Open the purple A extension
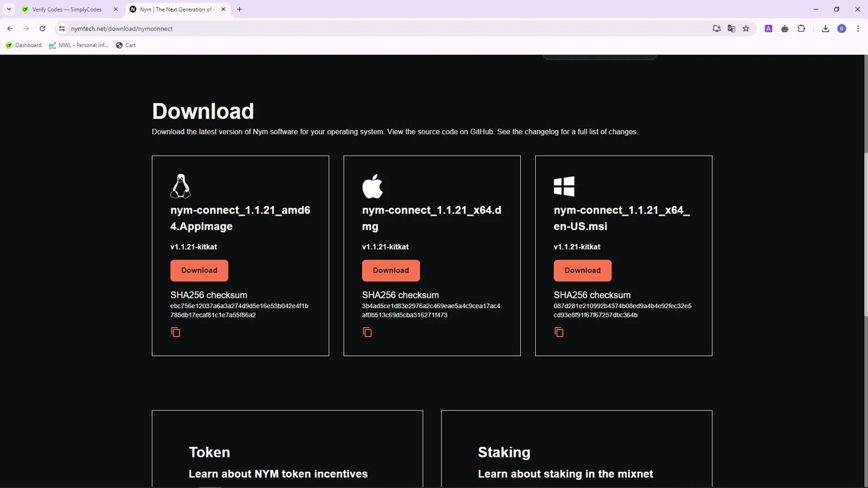This screenshot has height=488, width=868. click(x=768, y=28)
